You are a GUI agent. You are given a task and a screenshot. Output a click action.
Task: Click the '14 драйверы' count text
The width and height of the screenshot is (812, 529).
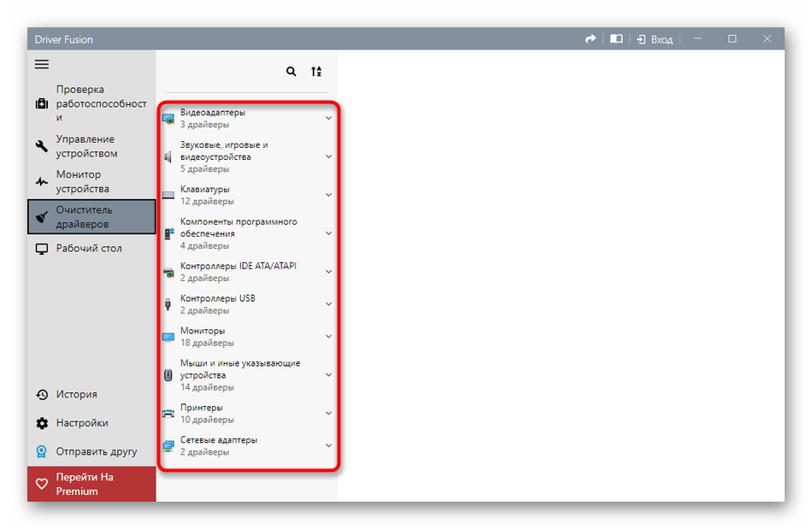pos(207,387)
